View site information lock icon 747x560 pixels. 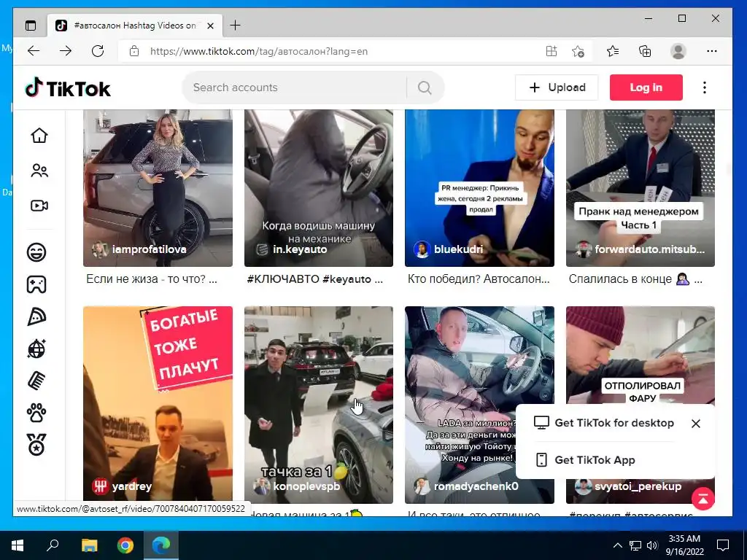(134, 51)
